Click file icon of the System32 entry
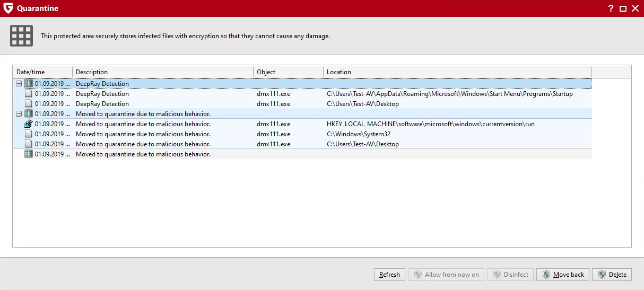 [x=29, y=134]
